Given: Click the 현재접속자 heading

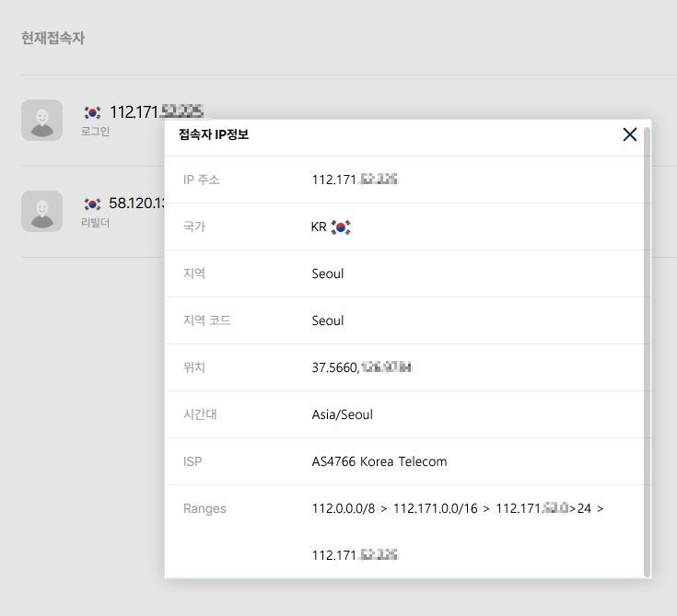Looking at the screenshot, I should (53, 39).
